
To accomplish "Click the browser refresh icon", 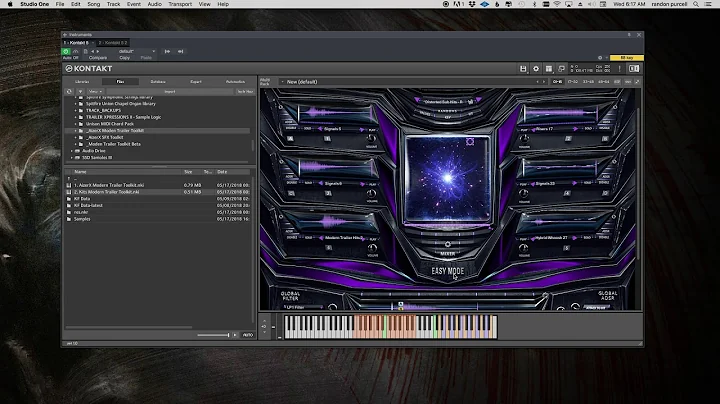I will (69, 91).
